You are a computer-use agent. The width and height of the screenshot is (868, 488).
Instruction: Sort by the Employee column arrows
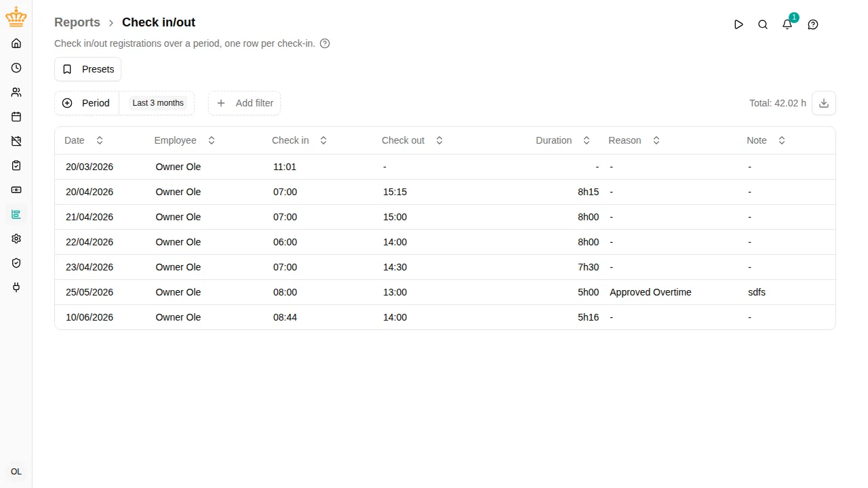(212, 140)
